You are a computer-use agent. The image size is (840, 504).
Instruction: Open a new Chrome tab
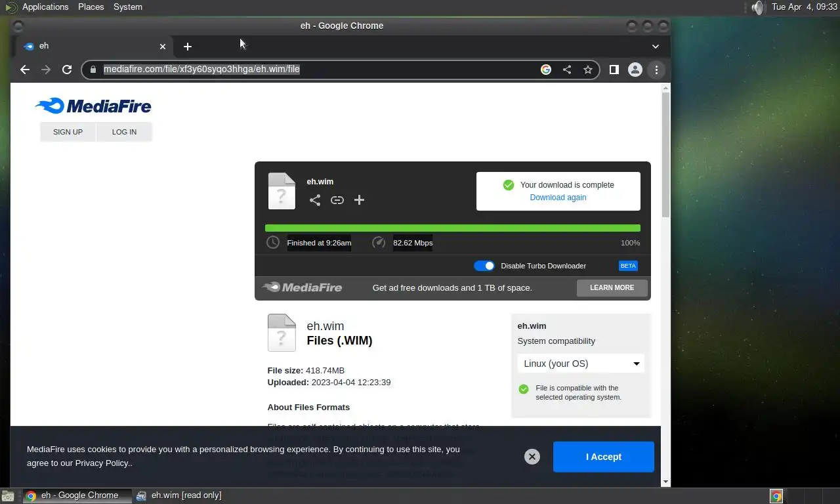(188, 47)
